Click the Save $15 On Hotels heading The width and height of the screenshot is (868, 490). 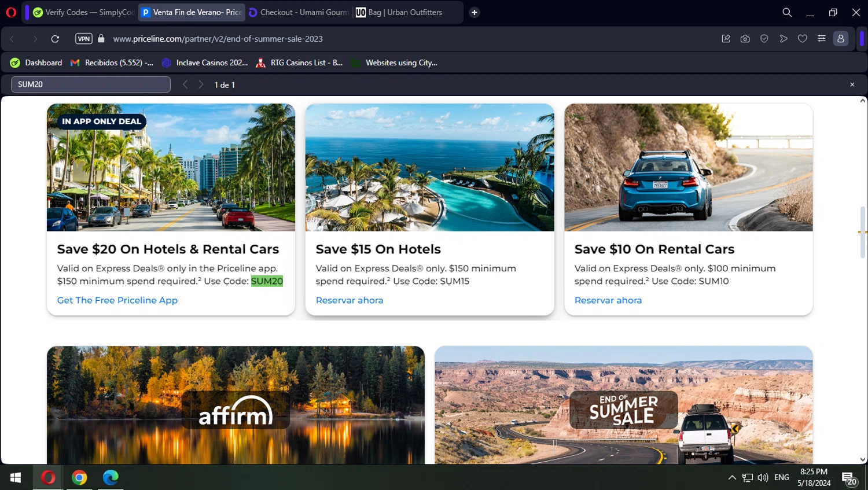(378, 249)
